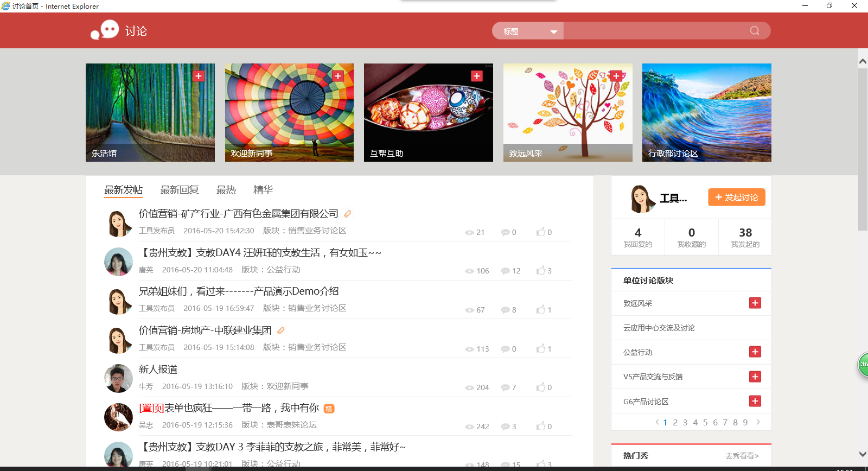This screenshot has width=868, height=471.
Task: Go to page 5 of boards
Action: click(705, 422)
